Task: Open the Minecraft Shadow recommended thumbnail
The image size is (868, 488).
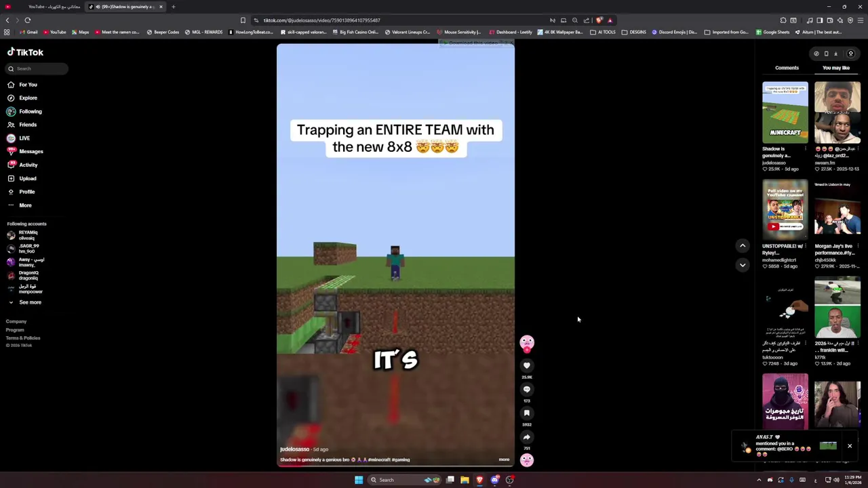Action: pyautogui.click(x=785, y=113)
